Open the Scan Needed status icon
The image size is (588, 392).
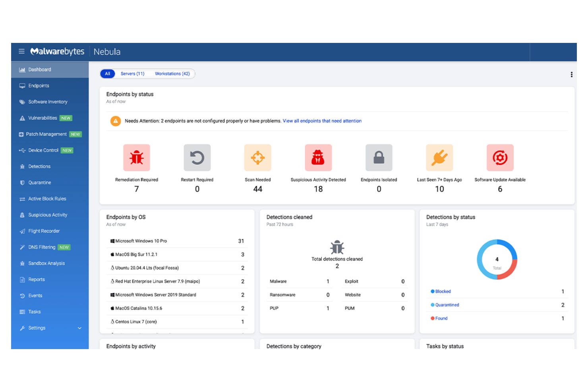click(x=257, y=157)
